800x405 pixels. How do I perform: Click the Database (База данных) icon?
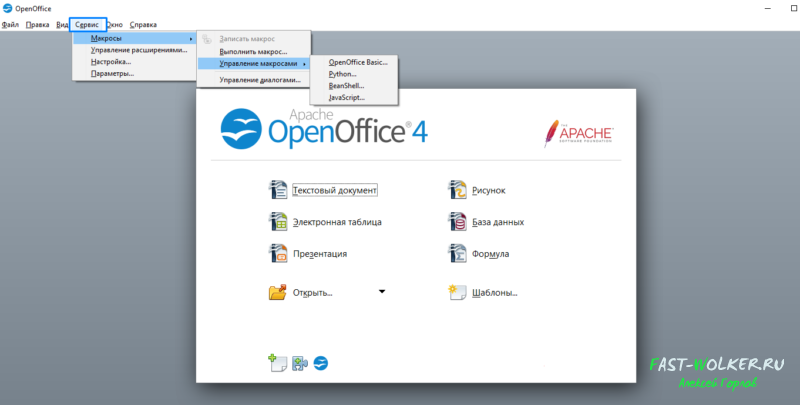point(457,222)
